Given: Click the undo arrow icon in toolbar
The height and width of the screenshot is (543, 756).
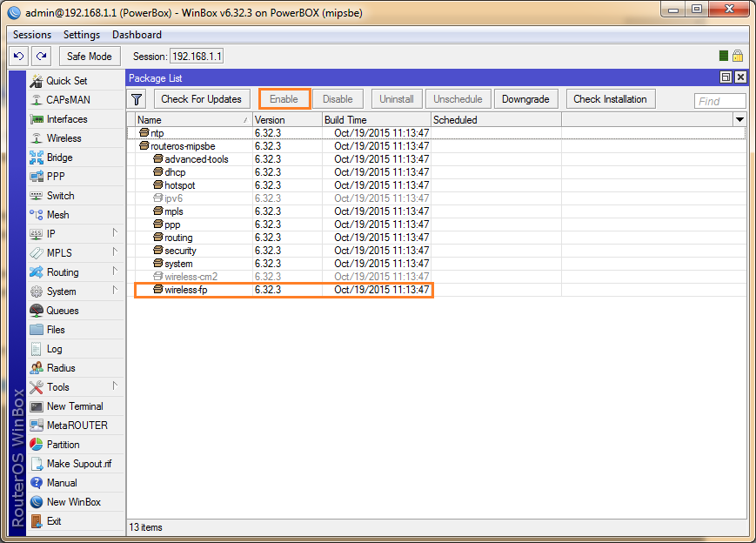Looking at the screenshot, I should coord(19,57).
